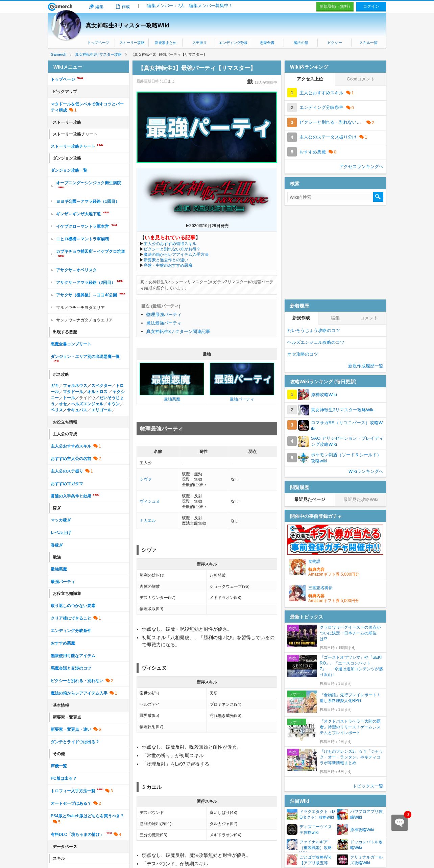Click ファイナルギア wiki icon

pos(292,845)
